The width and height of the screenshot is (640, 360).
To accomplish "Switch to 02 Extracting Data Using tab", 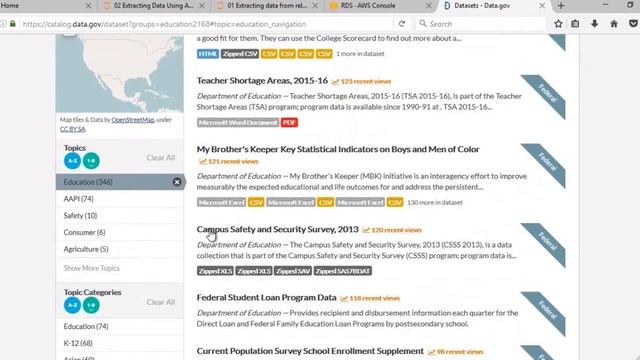I will [154, 6].
